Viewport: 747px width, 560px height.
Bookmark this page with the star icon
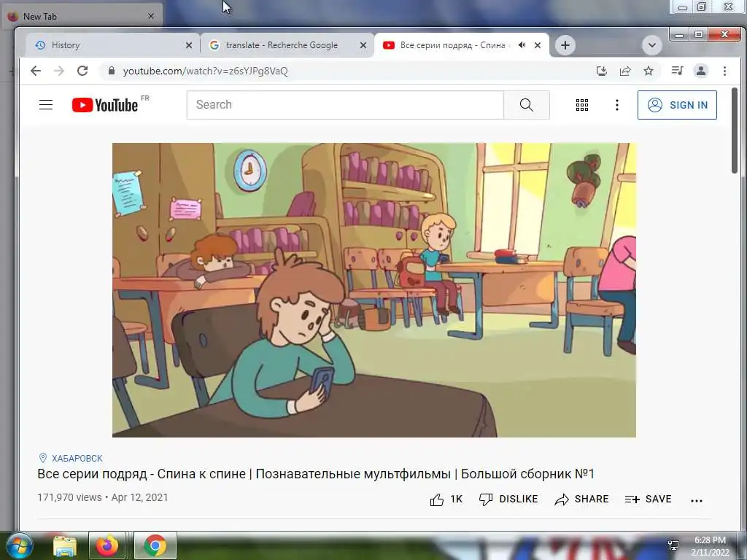pyautogui.click(x=649, y=71)
